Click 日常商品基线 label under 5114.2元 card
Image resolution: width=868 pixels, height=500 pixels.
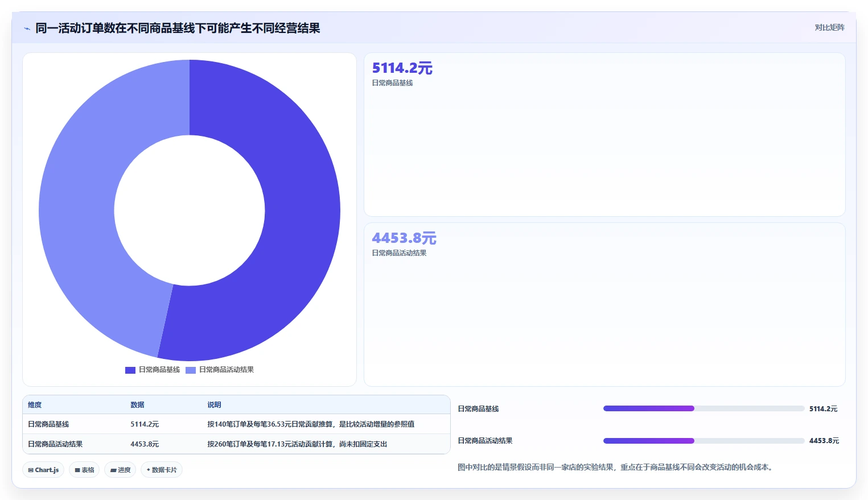point(392,83)
